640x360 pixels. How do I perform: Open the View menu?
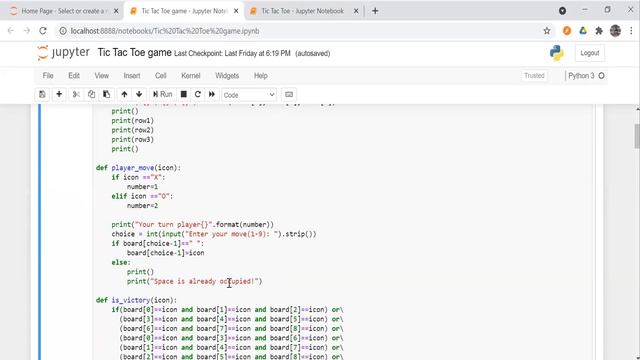[102, 76]
